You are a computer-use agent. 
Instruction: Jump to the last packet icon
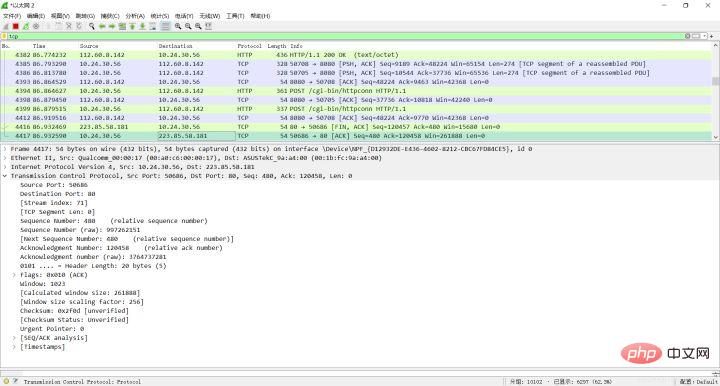click(x=142, y=26)
